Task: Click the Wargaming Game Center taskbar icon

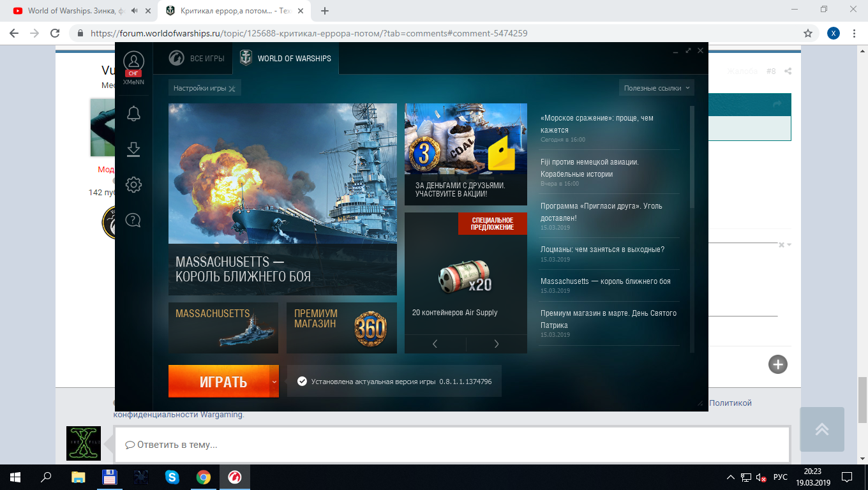Action: (235, 477)
